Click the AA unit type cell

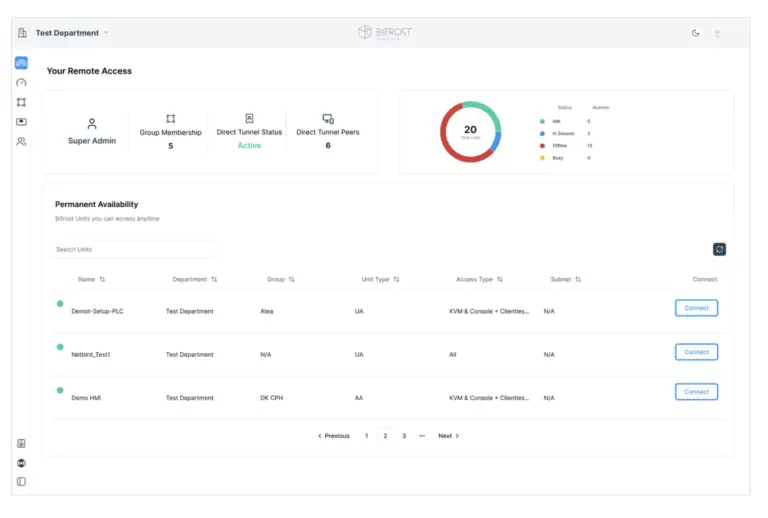(x=359, y=398)
